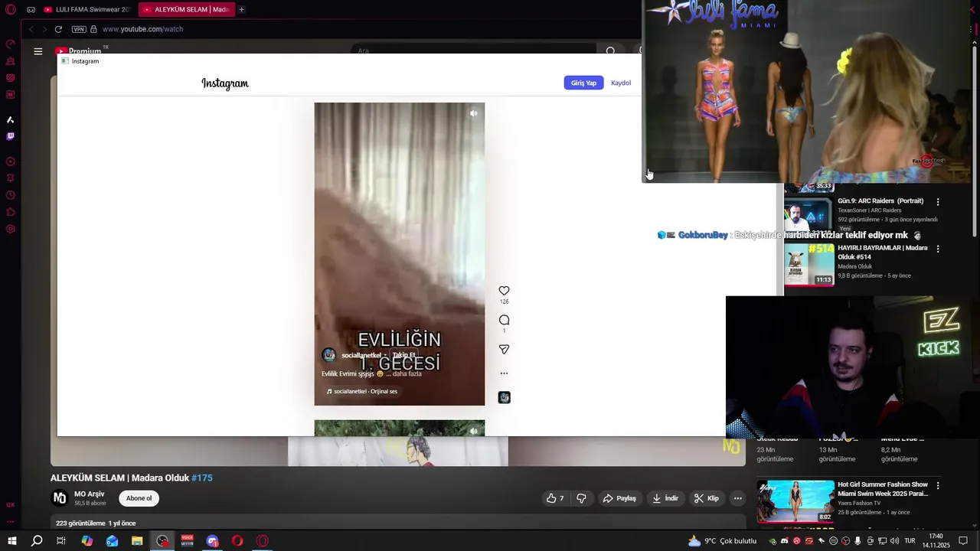Click the Instagram logo
This screenshot has width=980, height=551.
[225, 83]
